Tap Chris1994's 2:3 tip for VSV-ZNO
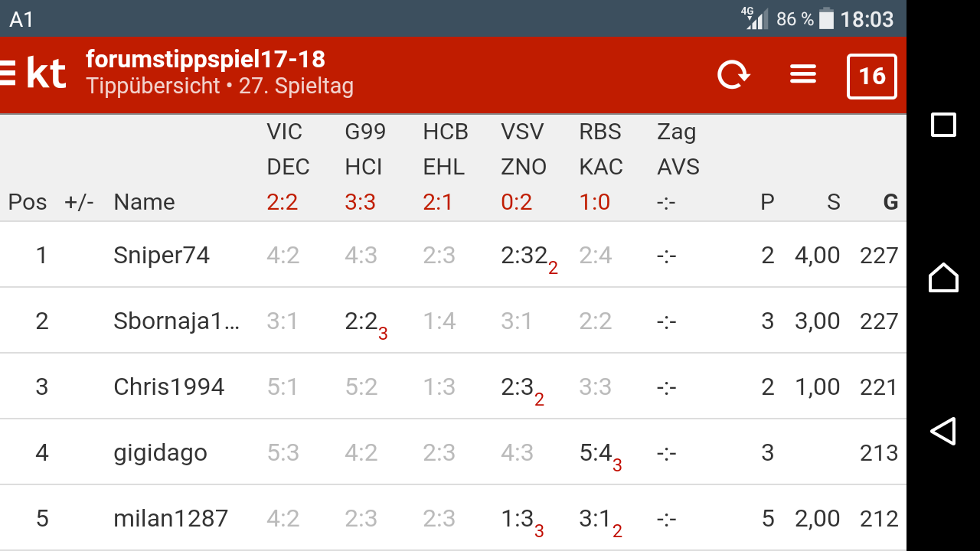Image resolution: width=980 pixels, height=551 pixels. pos(518,387)
